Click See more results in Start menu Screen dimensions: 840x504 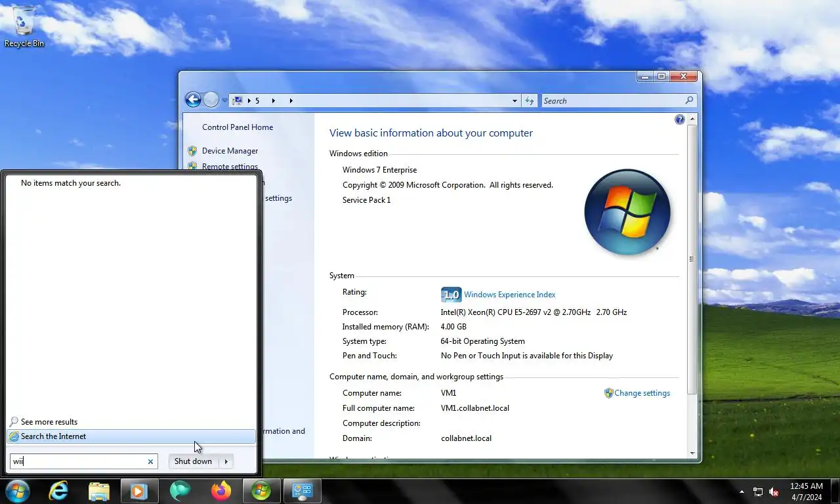49,422
